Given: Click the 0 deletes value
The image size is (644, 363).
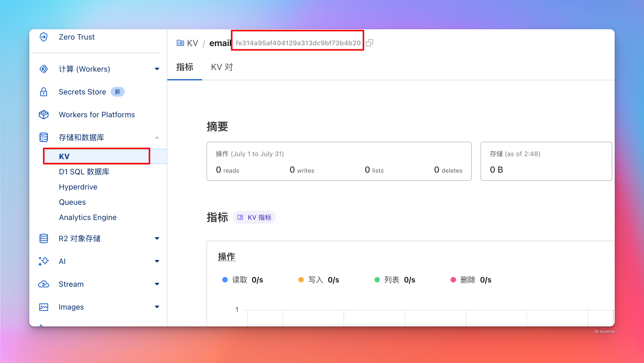Looking at the screenshot, I should tap(448, 170).
